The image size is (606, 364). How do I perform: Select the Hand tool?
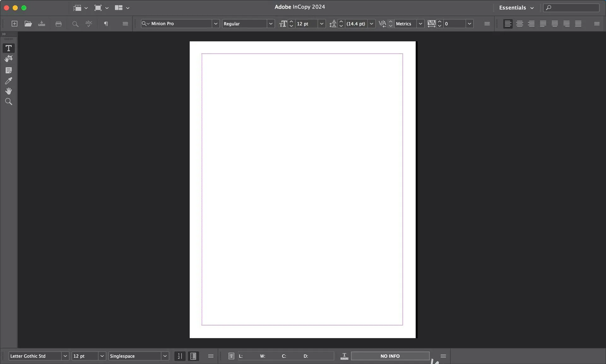point(9,91)
